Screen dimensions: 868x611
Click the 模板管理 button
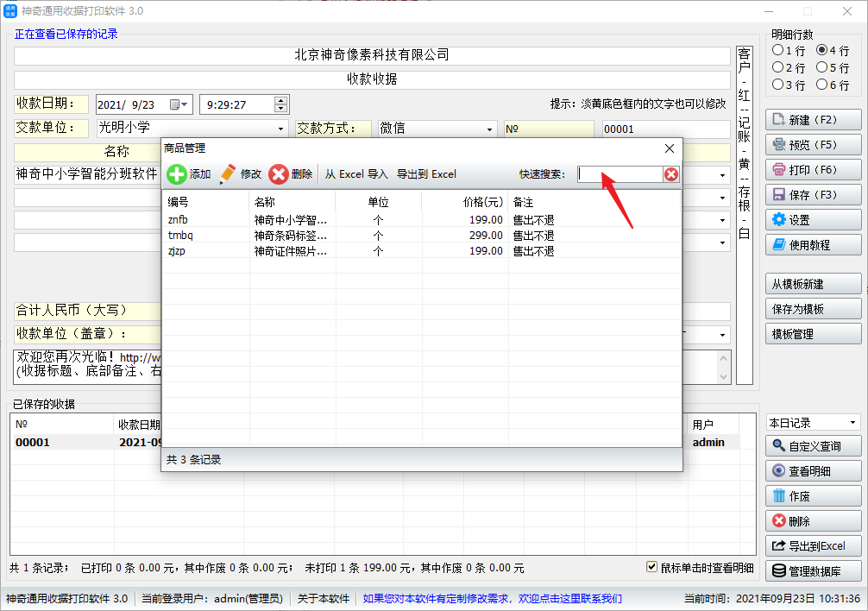click(x=813, y=334)
